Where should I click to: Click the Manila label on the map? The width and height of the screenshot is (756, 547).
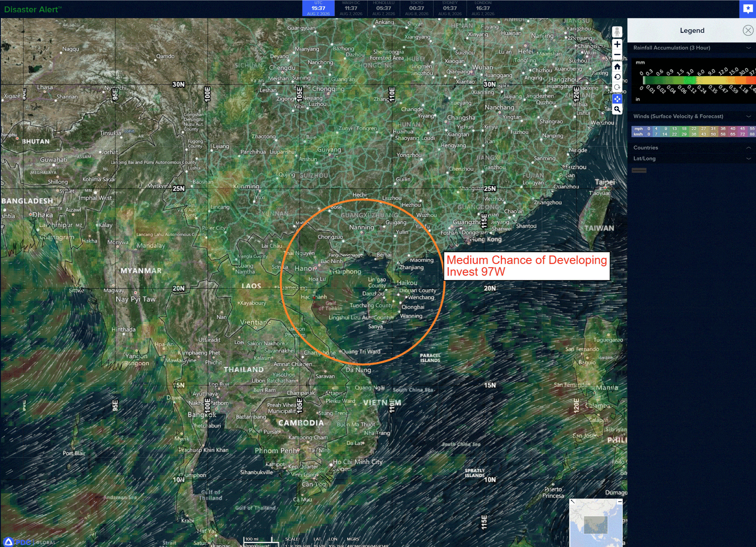pyautogui.click(x=607, y=388)
